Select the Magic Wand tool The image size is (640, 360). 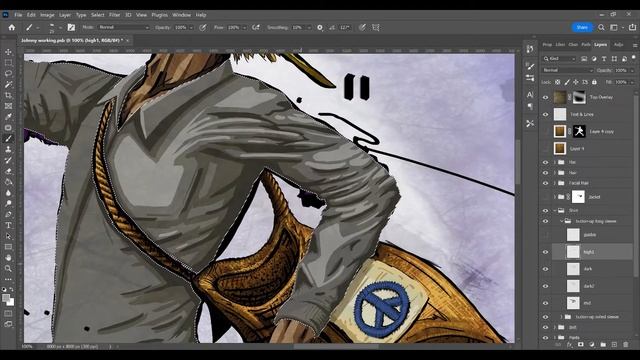click(x=8, y=84)
